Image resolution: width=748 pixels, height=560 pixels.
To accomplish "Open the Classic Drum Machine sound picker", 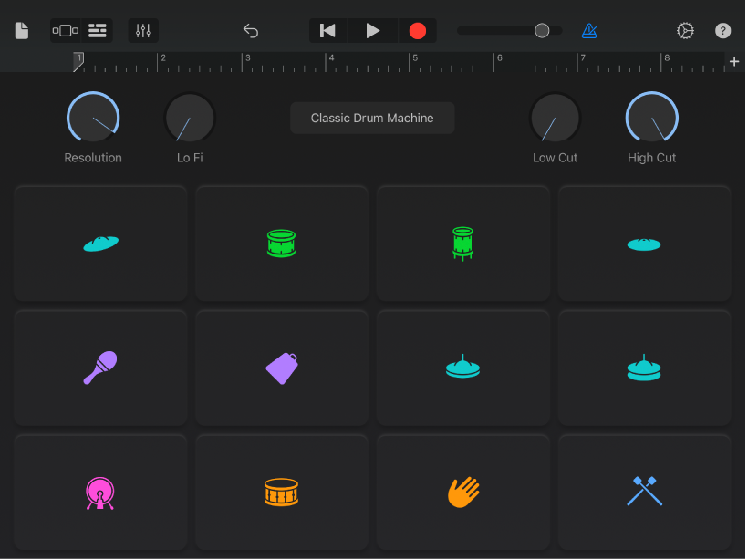I will point(371,118).
